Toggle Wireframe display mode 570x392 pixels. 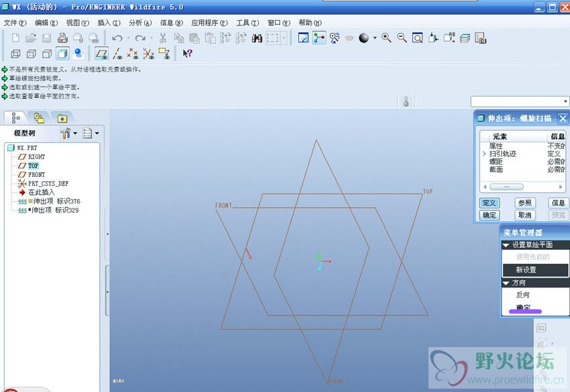point(15,54)
